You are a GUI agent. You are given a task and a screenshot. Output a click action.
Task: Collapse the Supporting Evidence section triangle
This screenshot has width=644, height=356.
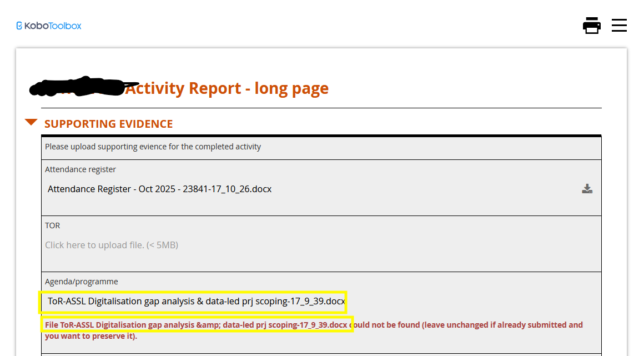pyautogui.click(x=31, y=123)
